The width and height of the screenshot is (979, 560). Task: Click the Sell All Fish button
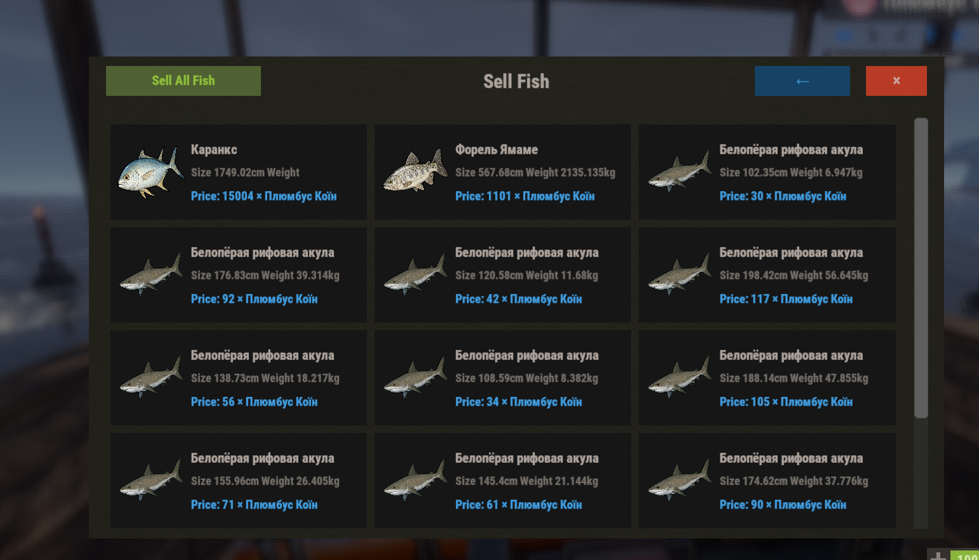(x=183, y=81)
